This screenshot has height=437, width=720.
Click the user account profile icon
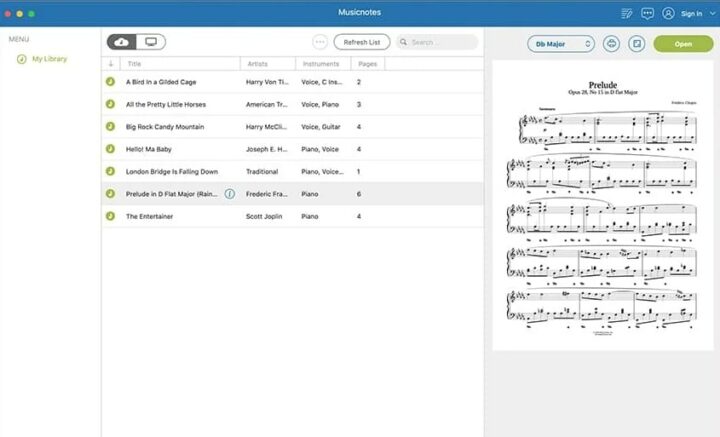pos(668,14)
